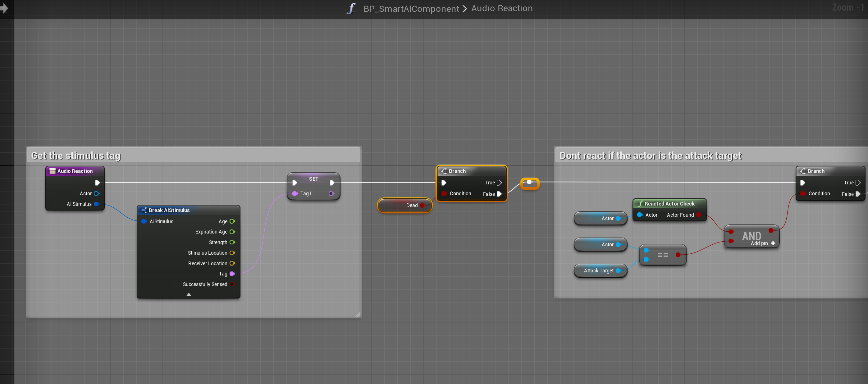Screen dimensions: 868x384
Task: Click the Break AIStimulus node icon
Action: (x=144, y=210)
